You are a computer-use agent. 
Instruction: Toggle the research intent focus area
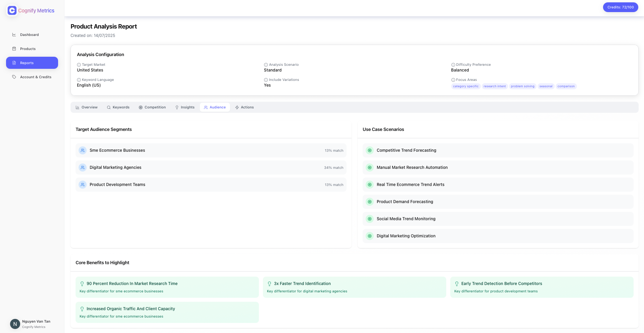(x=494, y=86)
